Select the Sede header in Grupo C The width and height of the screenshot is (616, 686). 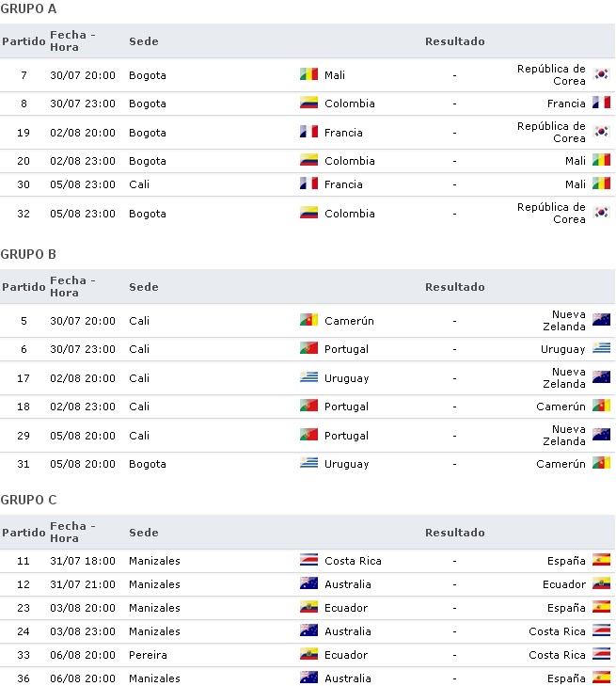pos(143,533)
